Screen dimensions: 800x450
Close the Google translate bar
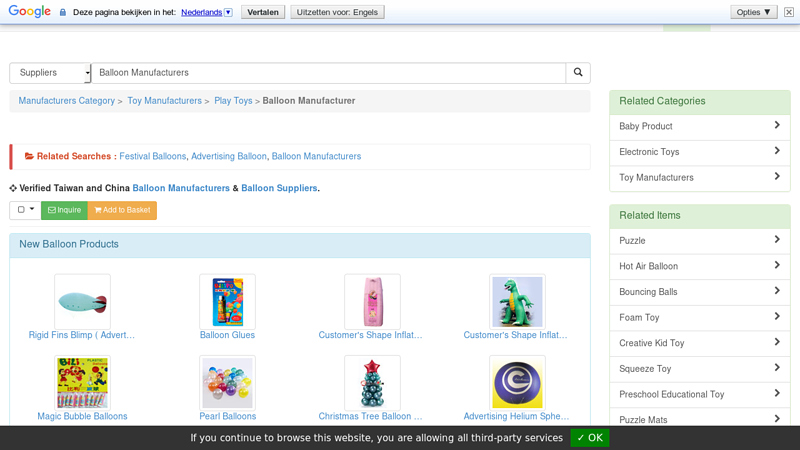click(x=789, y=12)
